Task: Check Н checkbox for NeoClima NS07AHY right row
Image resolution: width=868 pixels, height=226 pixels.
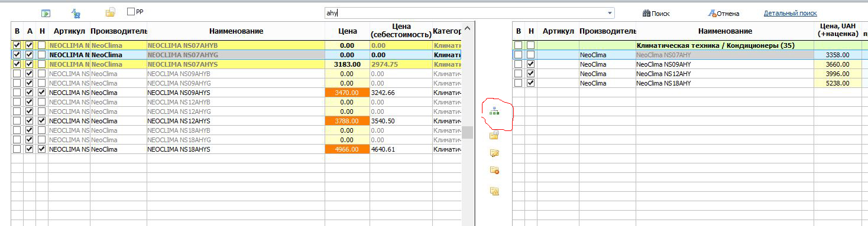Action: [x=530, y=54]
